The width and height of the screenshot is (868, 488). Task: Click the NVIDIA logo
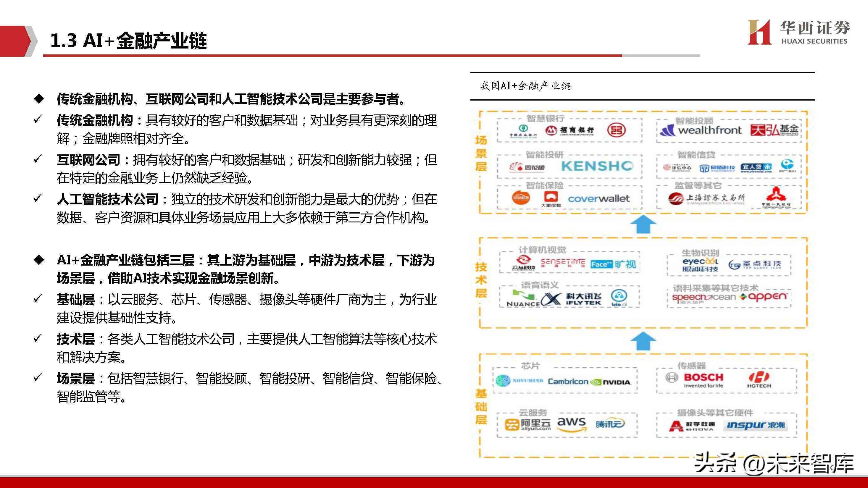[610, 382]
